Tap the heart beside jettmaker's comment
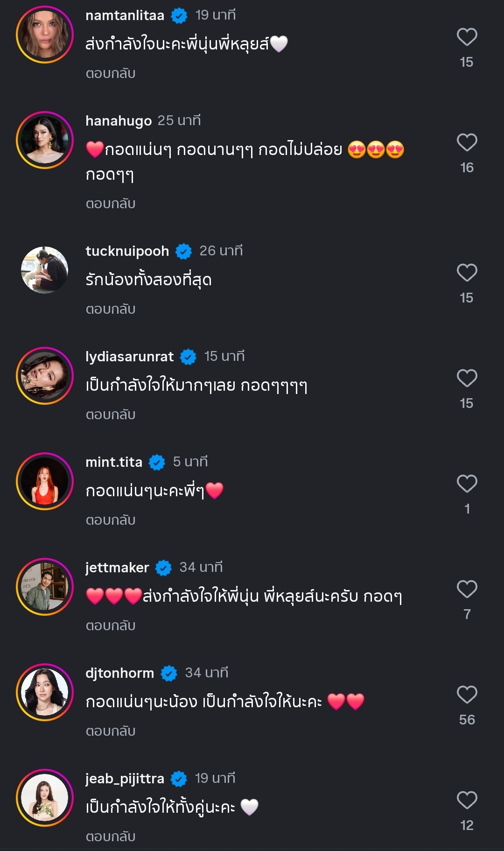The height and width of the screenshot is (851, 504). pos(467,590)
